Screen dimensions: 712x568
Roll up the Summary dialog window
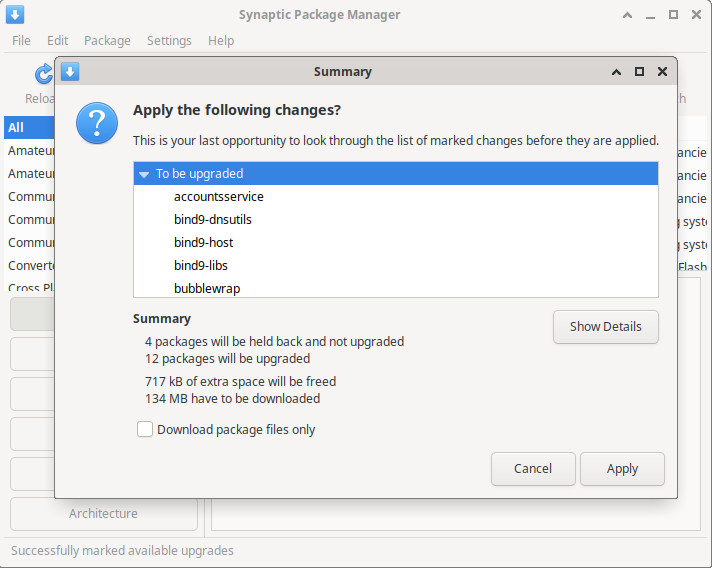coord(616,72)
